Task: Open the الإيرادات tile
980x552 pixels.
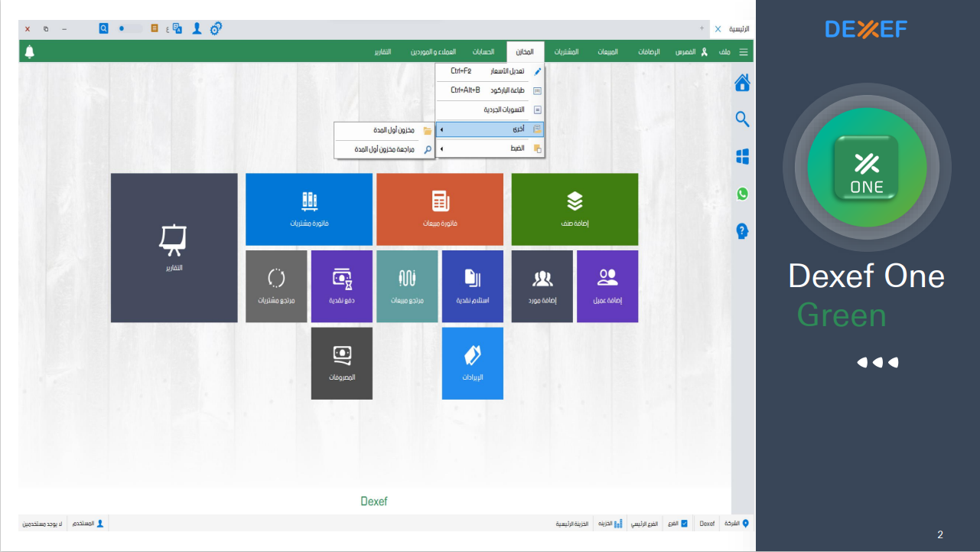Action: [x=473, y=364]
